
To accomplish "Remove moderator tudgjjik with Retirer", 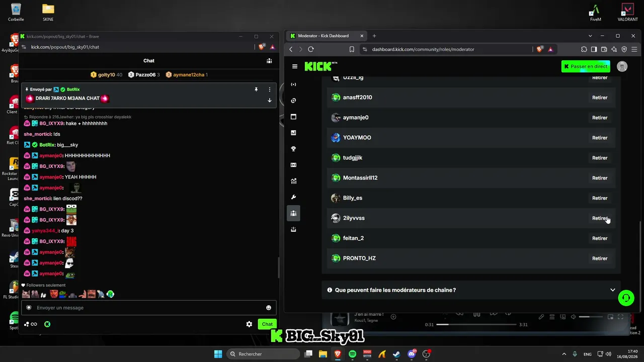I will [x=600, y=158].
